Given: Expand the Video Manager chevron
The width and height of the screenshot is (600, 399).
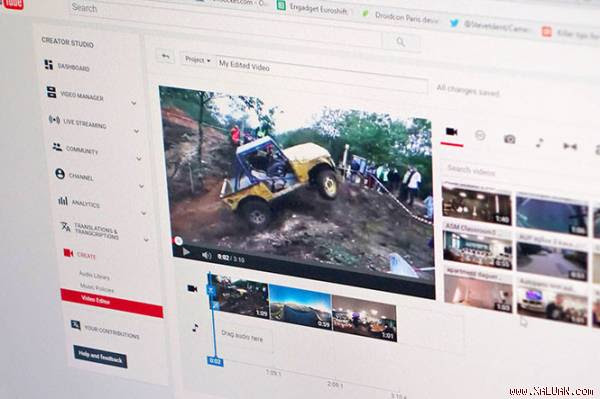Looking at the screenshot, I should pos(134,103).
